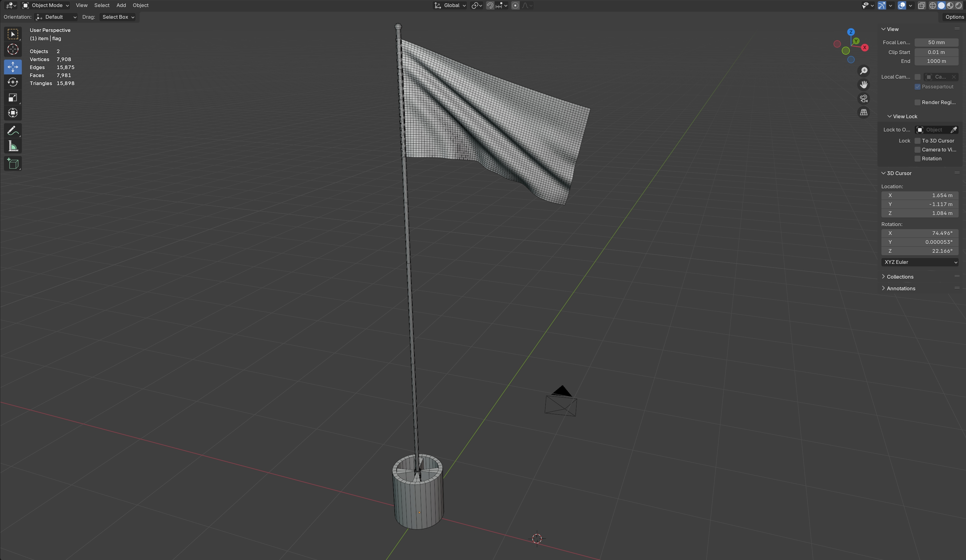Activate the Rotate tool
The width and height of the screenshot is (966, 560).
coord(13,82)
